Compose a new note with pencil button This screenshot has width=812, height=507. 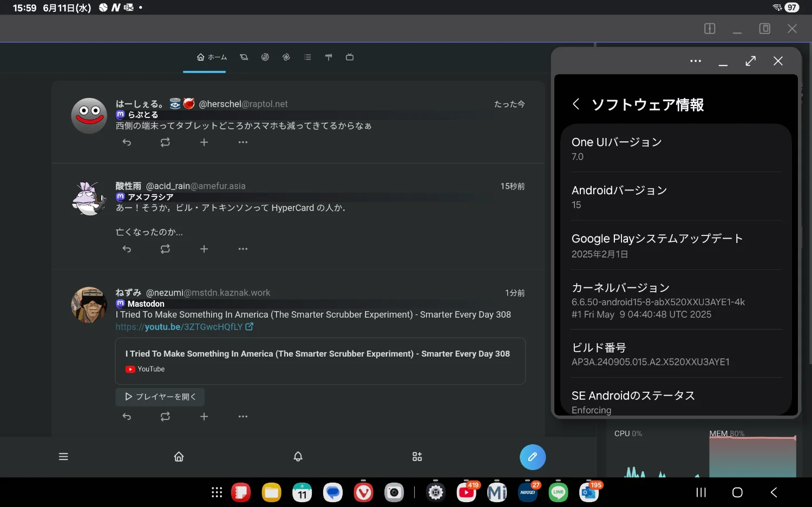pyautogui.click(x=533, y=457)
